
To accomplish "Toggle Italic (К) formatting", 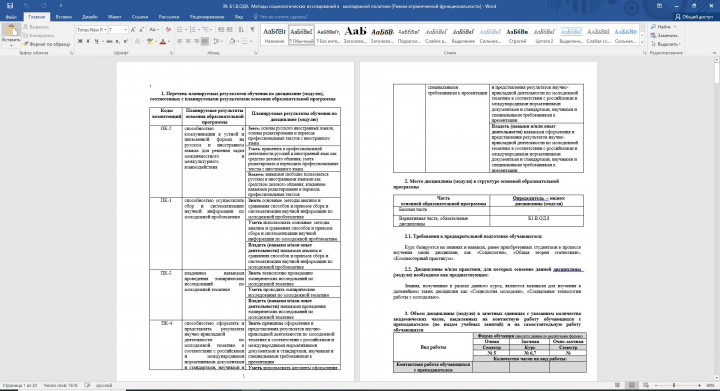I will click(x=88, y=41).
